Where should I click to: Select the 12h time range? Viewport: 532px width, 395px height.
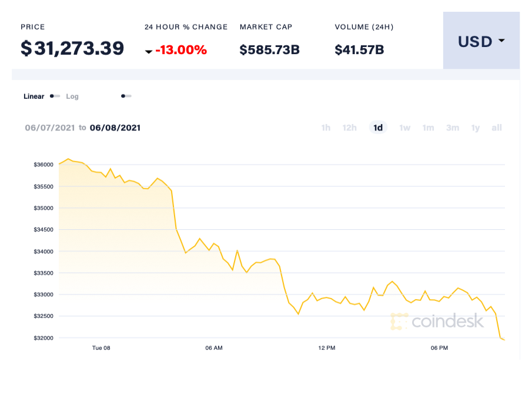(350, 128)
